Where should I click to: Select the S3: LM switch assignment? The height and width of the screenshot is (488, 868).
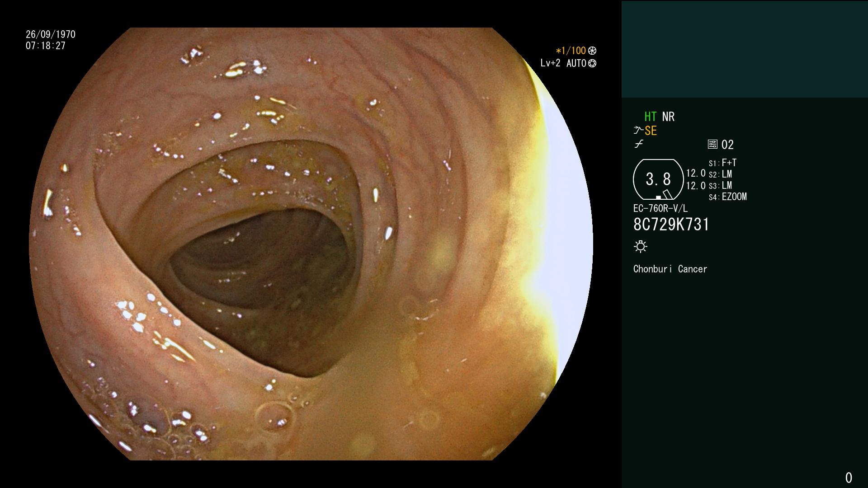tap(720, 185)
